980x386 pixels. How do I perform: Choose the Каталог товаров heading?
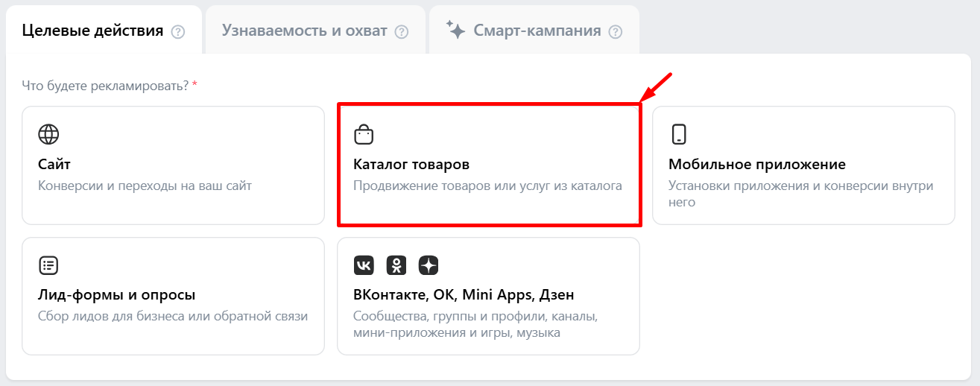pos(411,164)
